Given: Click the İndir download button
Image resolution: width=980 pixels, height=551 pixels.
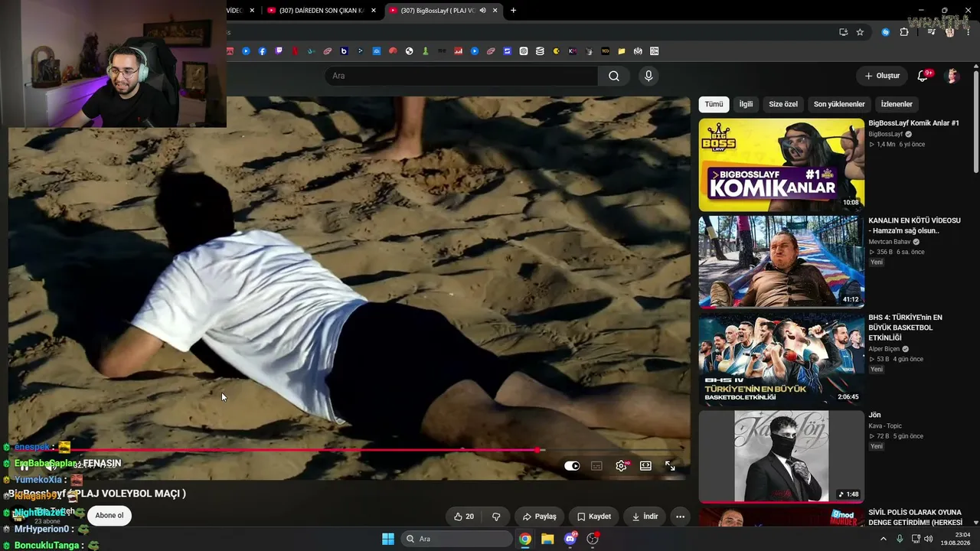Looking at the screenshot, I should click(645, 517).
